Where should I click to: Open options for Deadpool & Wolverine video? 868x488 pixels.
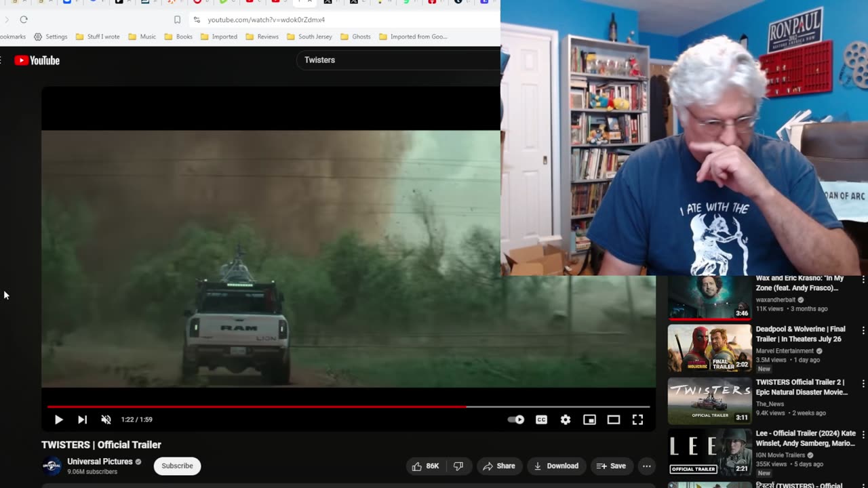pyautogui.click(x=863, y=331)
